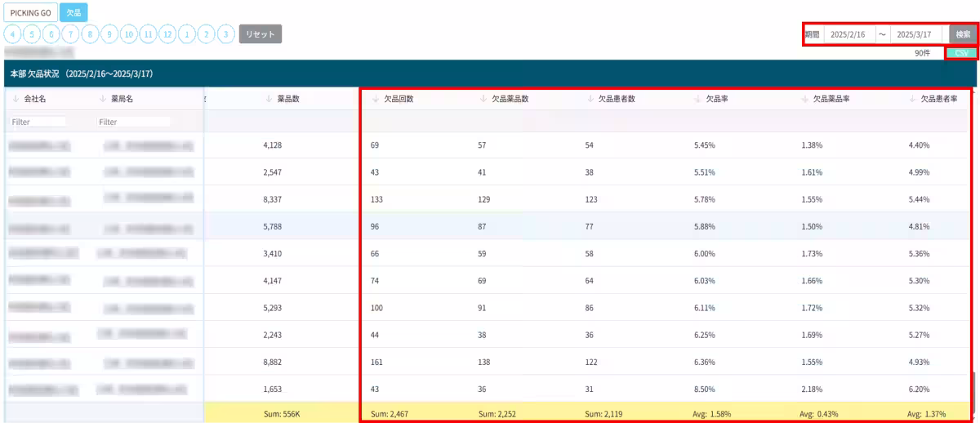Export data with the CSV button
The image size is (980, 423).
961,53
